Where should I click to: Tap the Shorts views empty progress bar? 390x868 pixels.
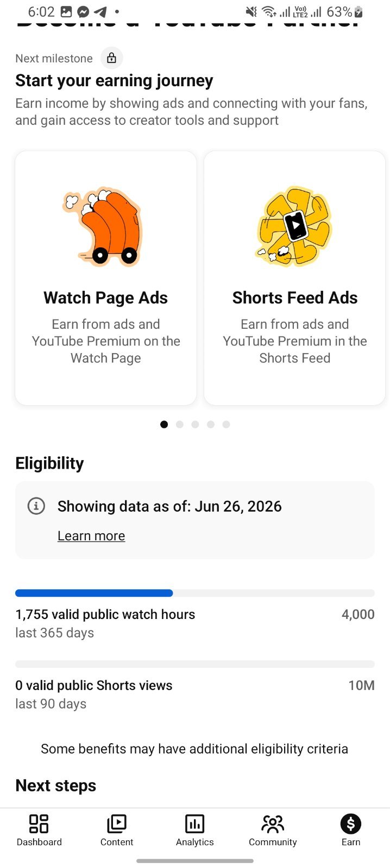coord(195,664)
